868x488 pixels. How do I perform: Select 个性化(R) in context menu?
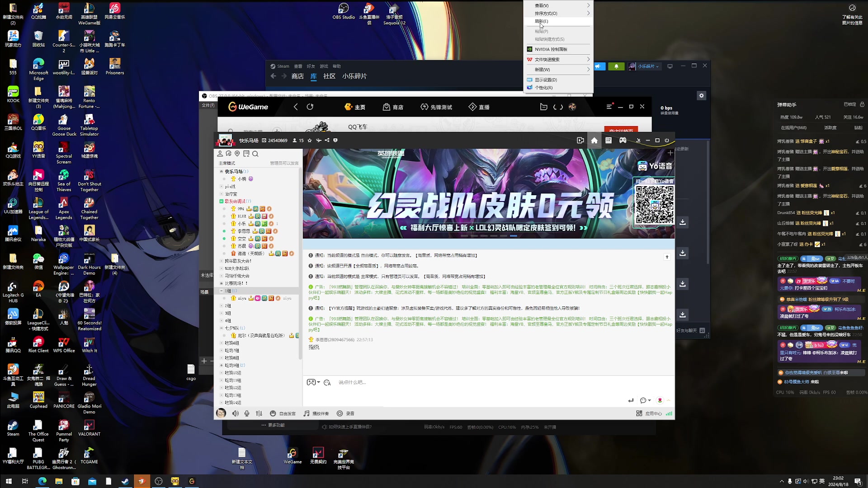point(559,88)
